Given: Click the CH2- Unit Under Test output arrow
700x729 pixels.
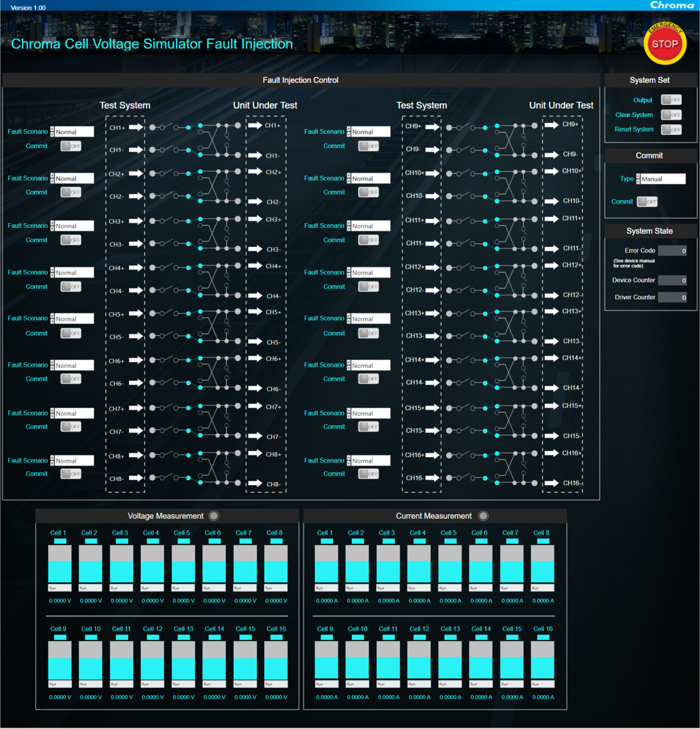Looking at the screenshot, I should click(255, 201).
